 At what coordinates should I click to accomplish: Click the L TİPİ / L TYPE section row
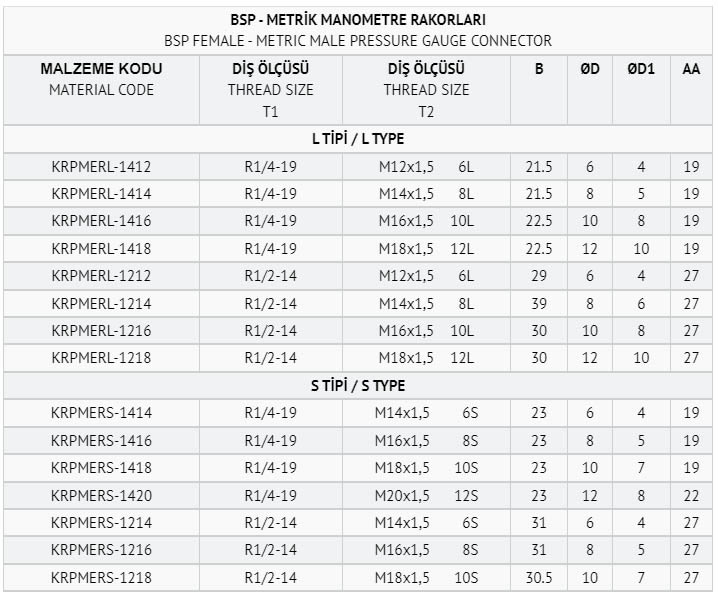point(358,139)
